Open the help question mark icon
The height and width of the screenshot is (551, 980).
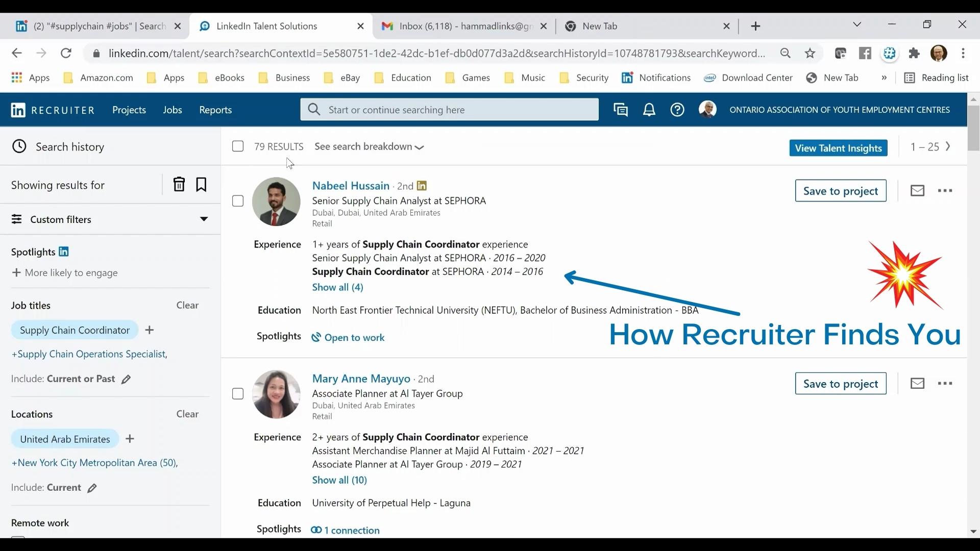677,110
